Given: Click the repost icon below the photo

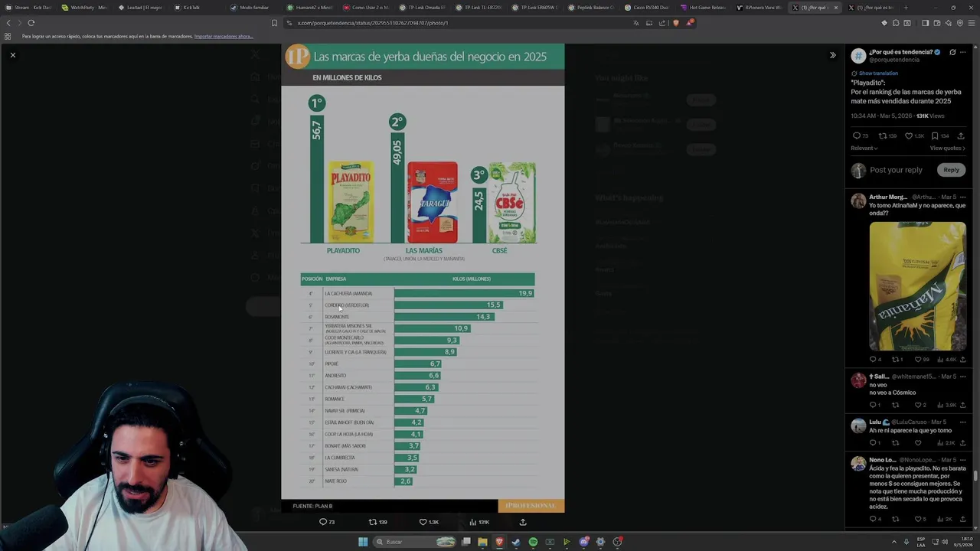Looking at the screenshot, I should point(373,522).
